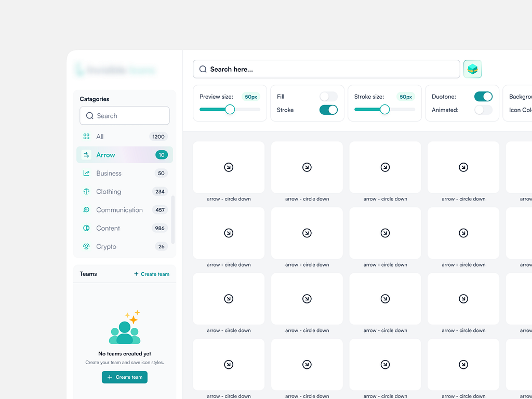This screenshot has width=532, height=399.
Task: Click the Communication chat bubble icon
Action: [86, 209]
